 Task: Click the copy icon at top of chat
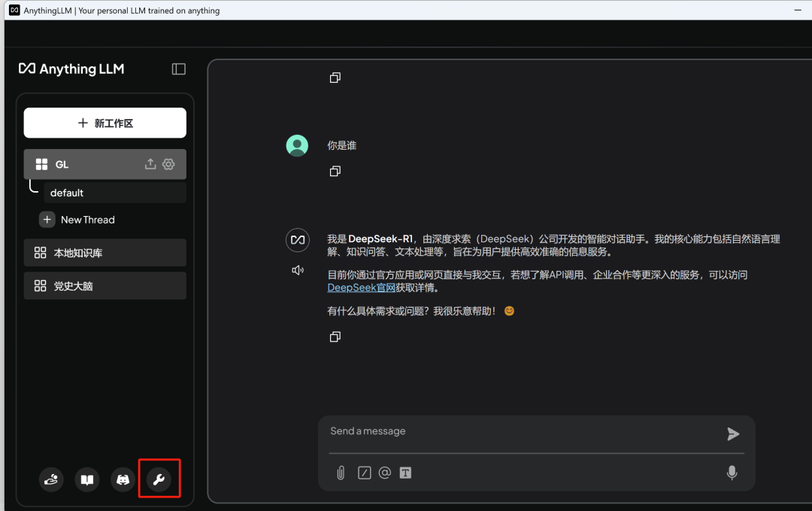pos(335,78)
